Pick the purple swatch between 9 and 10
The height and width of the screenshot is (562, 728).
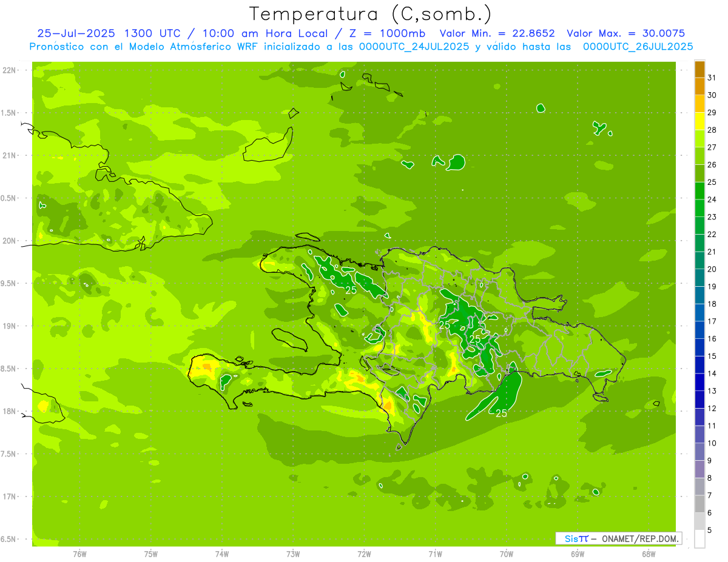point(699,452)
